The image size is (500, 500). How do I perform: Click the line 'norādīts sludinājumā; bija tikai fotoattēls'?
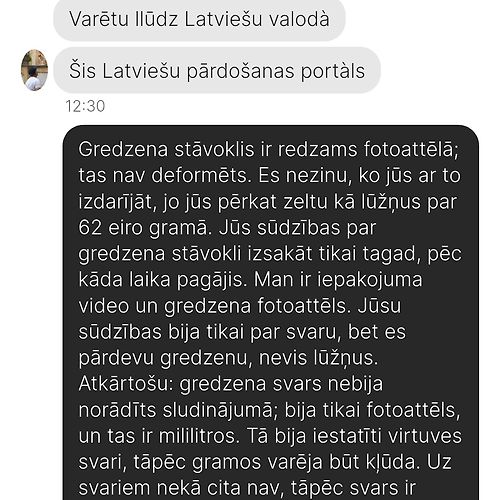(269, 410)
